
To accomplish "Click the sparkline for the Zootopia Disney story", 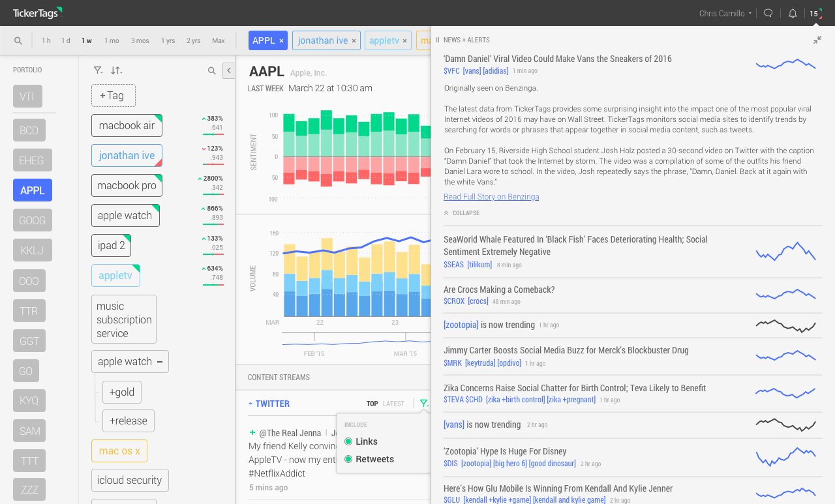I will (x=785, y=456).
